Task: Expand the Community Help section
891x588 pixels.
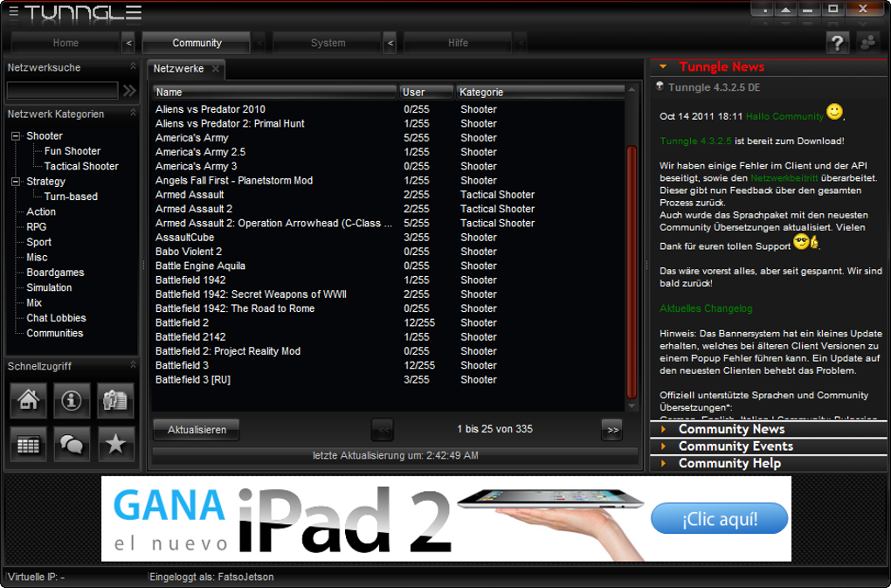Action: (x=662, y=464)
